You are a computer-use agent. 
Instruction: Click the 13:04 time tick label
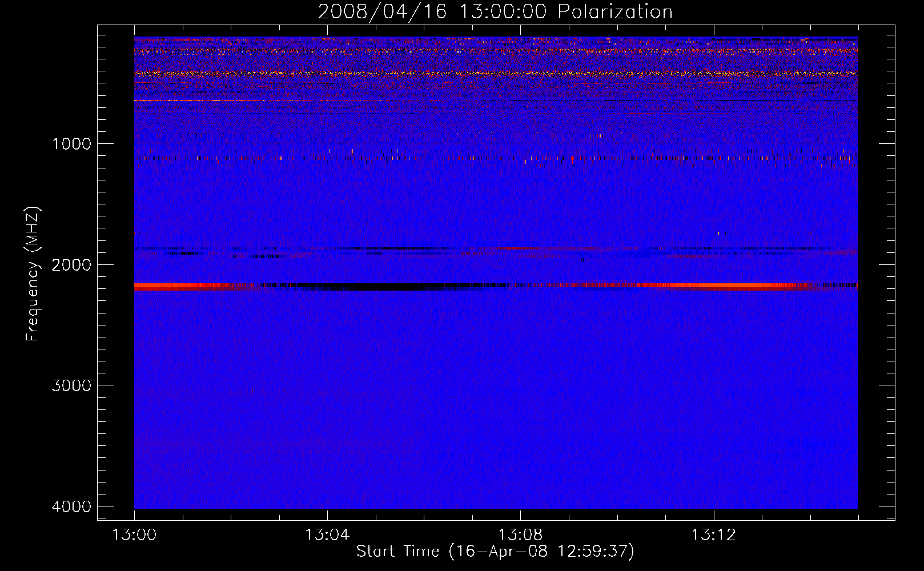pos(327,535)
